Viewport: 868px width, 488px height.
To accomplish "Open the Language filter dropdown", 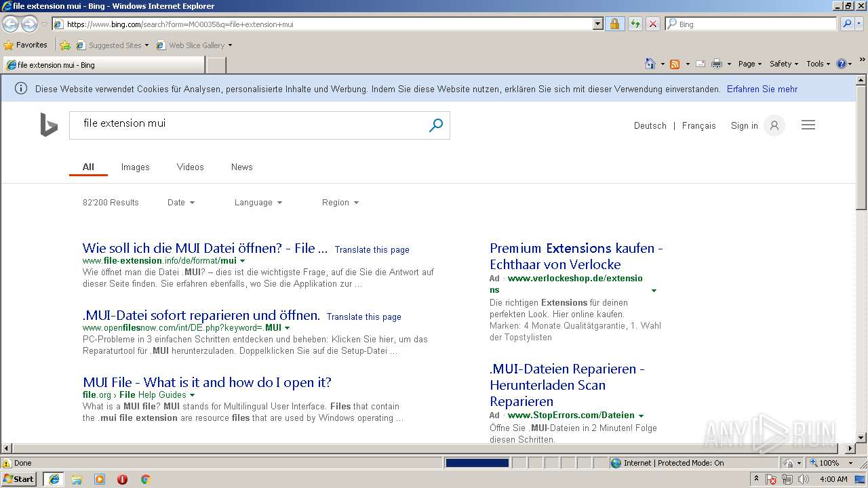I will tap(258, 202).
